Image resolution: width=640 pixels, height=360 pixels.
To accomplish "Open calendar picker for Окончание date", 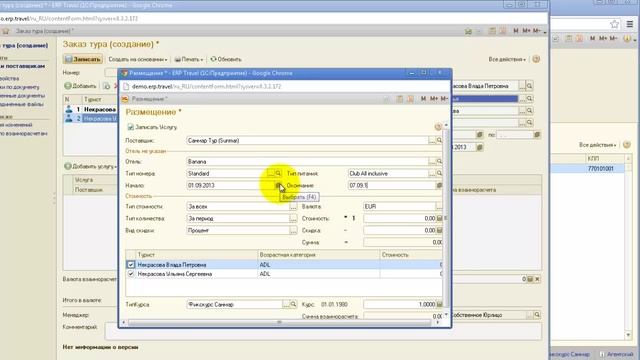I will (439, 186).
